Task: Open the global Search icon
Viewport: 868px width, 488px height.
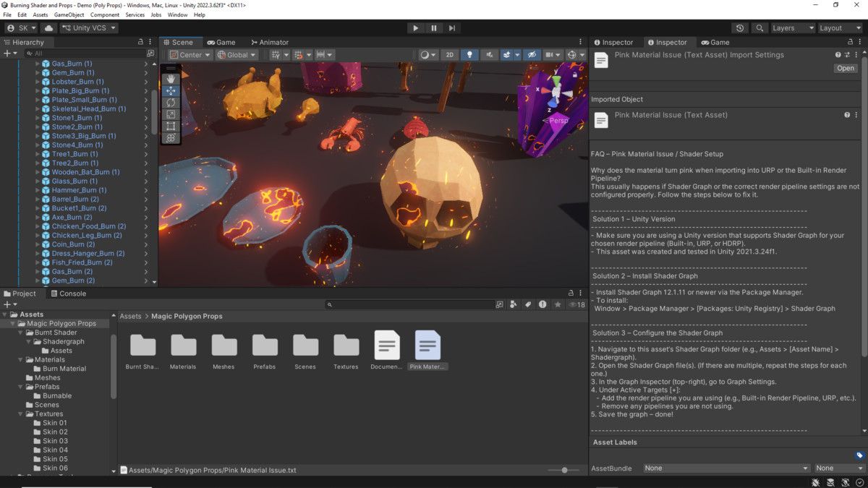Action: point(759,28)
